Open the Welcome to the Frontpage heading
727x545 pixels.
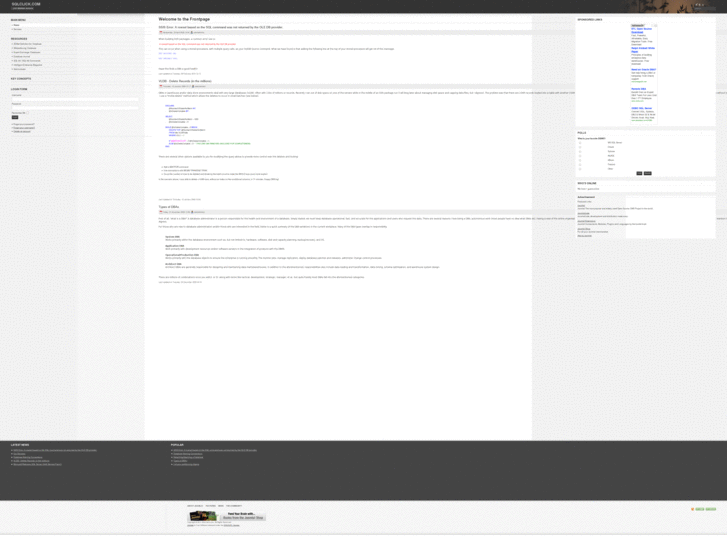point(184,19)
